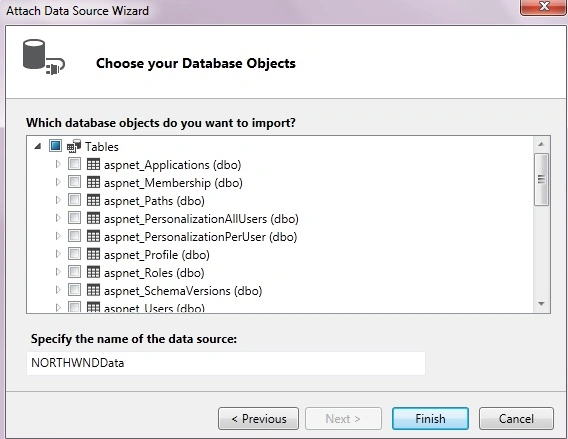The width and height of the screenshot is (568, 439).
Task: Select aspnet_Membership (dbo) tree item
Action: [173, 183]
